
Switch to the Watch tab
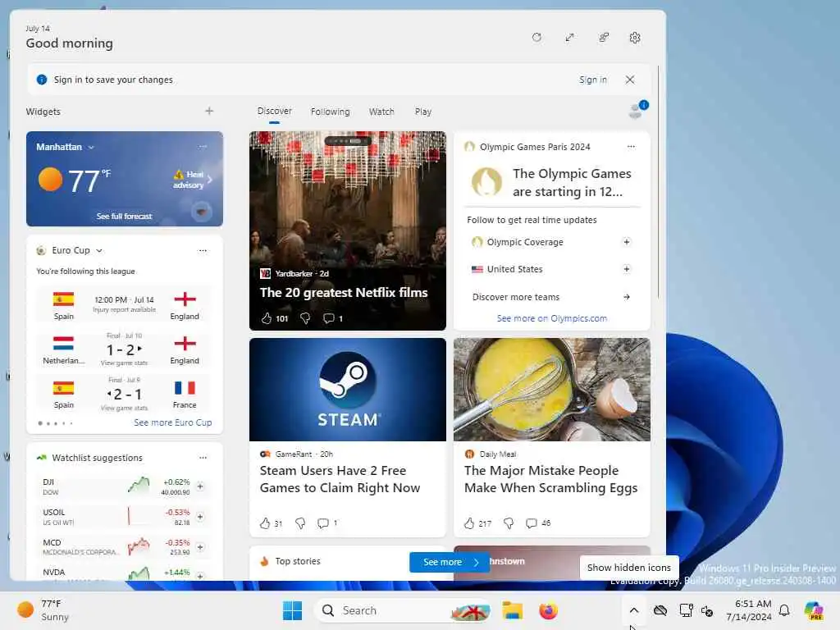[381, 112]
